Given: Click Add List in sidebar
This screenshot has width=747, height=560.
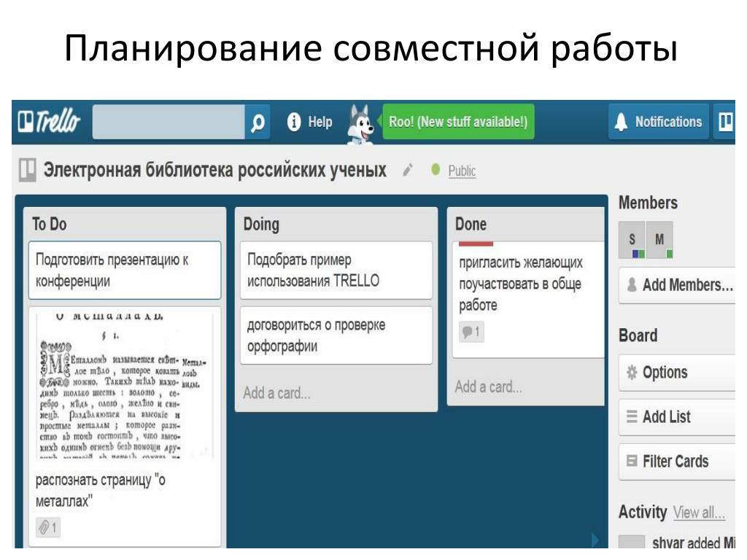Looking at the screenshot, I should 678,416.
